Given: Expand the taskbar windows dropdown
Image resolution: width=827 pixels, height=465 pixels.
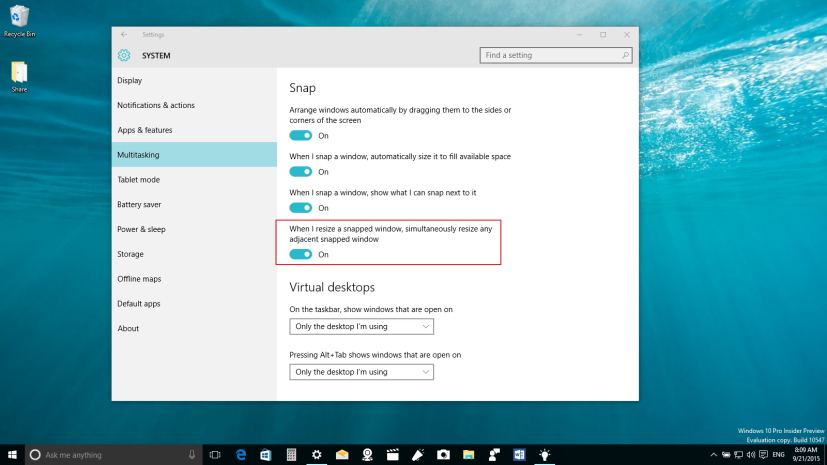Looking at the screenshot, I should [361, 326].
